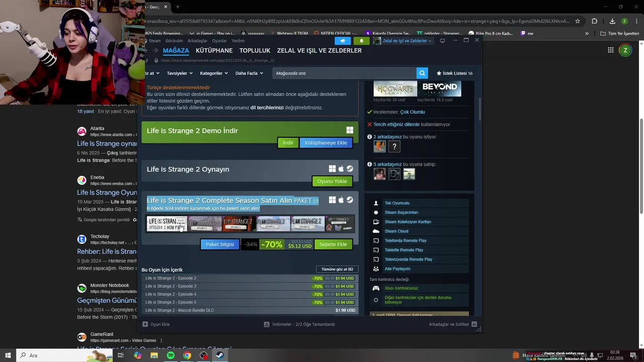The width and height of the screenshot is (644, 362).
Task: Switch to MAĞAZA tab
Action: click(x=176, y=50)
